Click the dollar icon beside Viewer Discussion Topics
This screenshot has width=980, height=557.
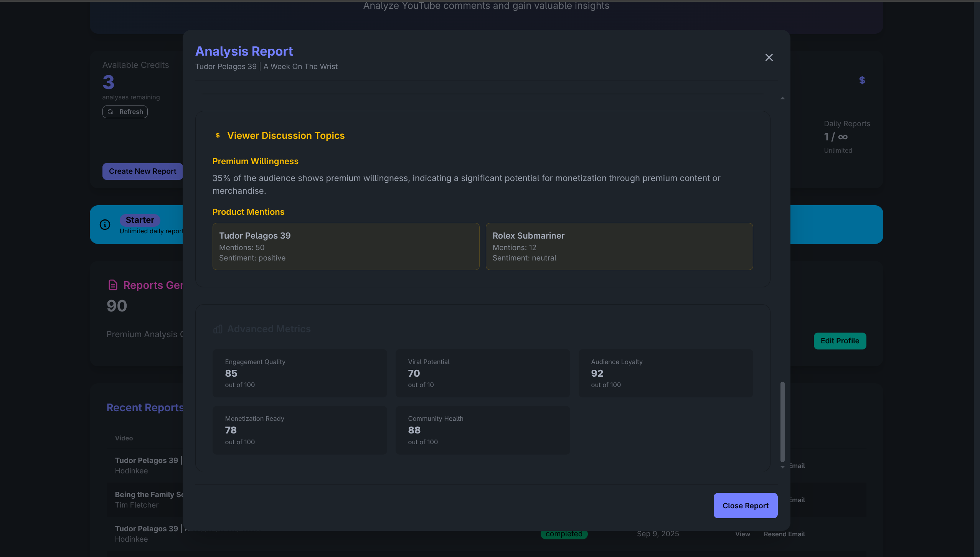218,135
